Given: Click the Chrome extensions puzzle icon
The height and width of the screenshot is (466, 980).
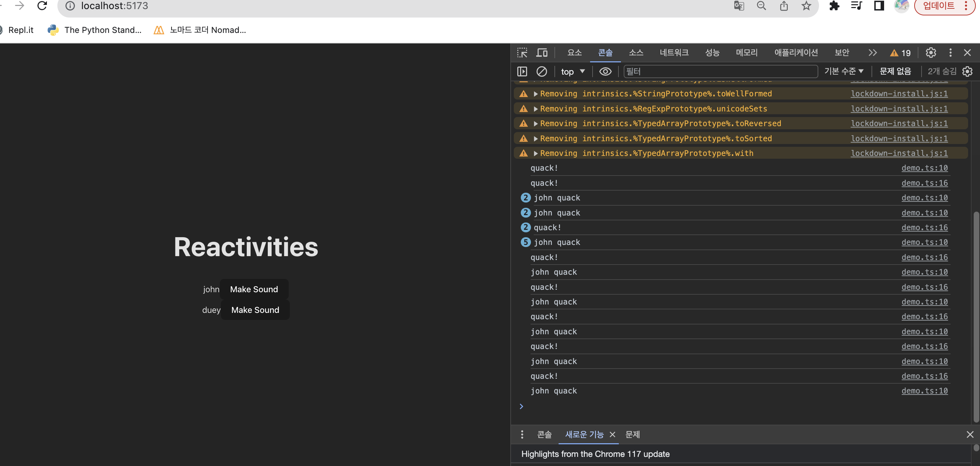Looking at the screenshot, I should coord(834,6).
